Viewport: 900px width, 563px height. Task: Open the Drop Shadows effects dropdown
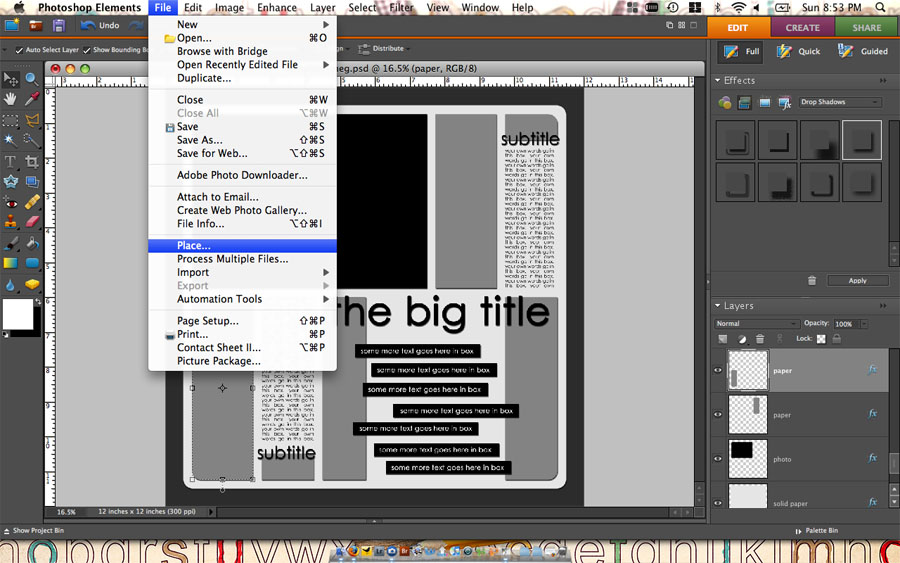click(x=840, y=102)
